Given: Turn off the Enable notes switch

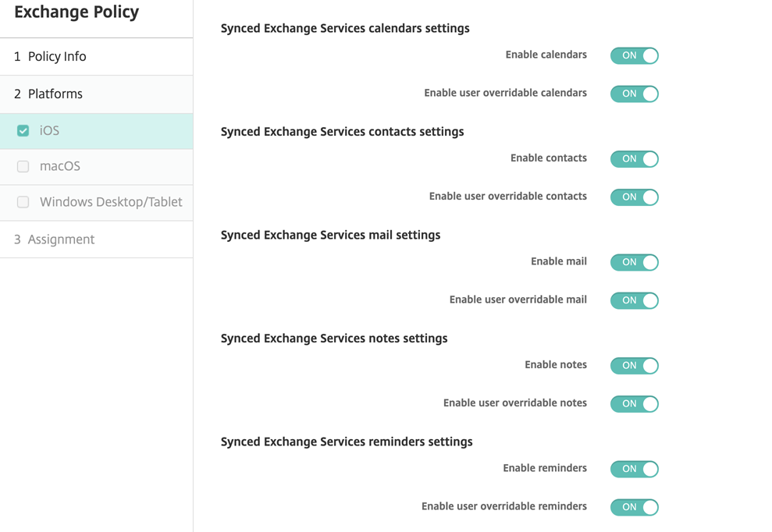Looking at the screenshot, I should point(634,366).
